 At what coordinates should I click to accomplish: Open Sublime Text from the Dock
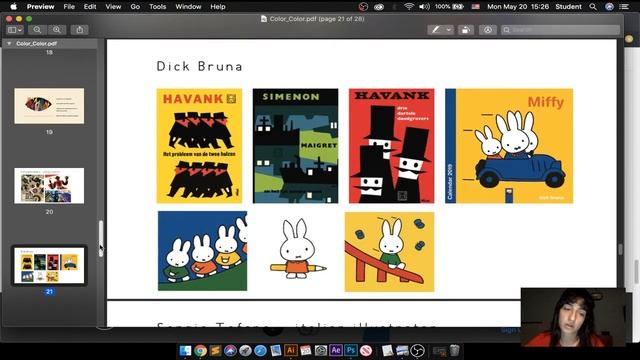click(x=216, y=351)
